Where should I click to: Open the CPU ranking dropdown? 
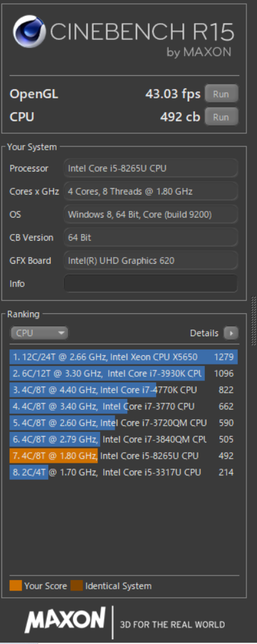39,333
